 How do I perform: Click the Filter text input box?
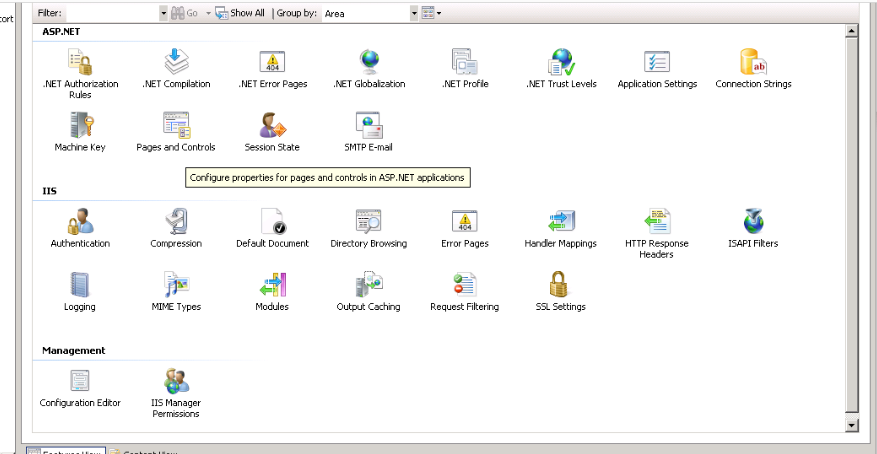[113, 13]
